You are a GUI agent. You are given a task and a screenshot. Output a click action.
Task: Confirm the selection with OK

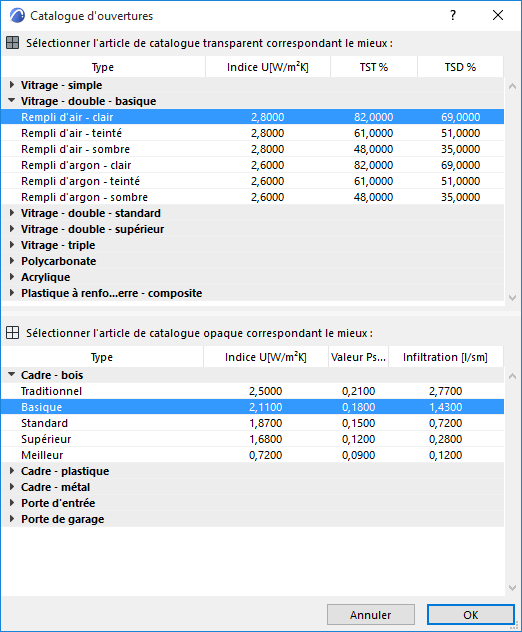(470, 615)
